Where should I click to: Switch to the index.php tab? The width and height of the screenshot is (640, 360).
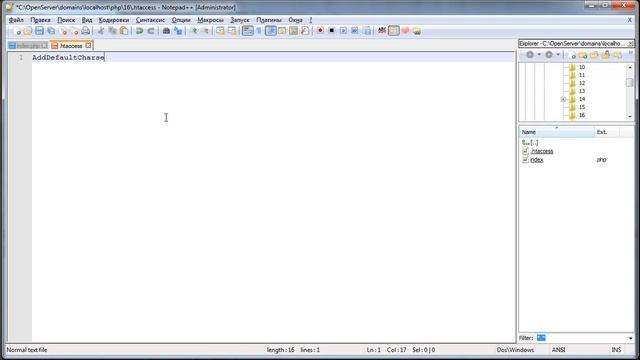pyautogui.click(x=28, y=46)
